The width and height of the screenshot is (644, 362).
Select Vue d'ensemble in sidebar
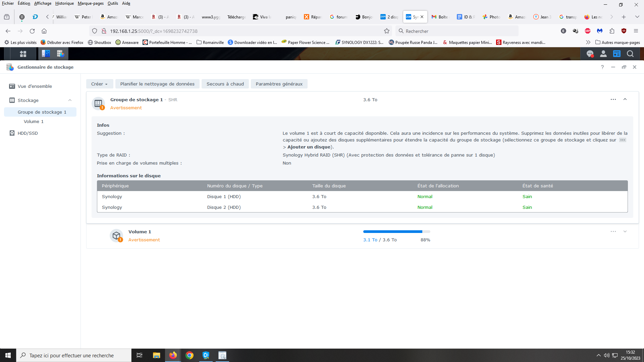[x=35, y=86]
